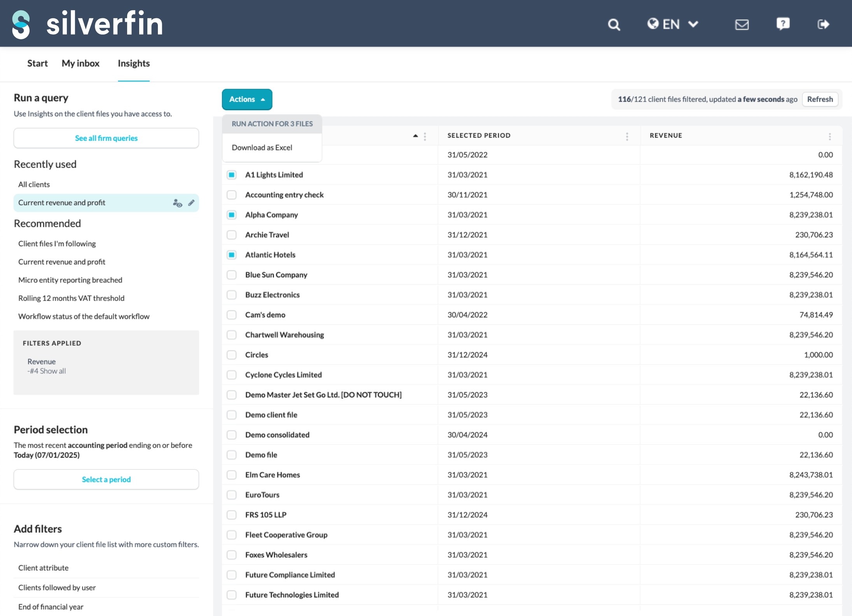
Task: Choose Download as Excel
Action: click(x=262, y=148)
